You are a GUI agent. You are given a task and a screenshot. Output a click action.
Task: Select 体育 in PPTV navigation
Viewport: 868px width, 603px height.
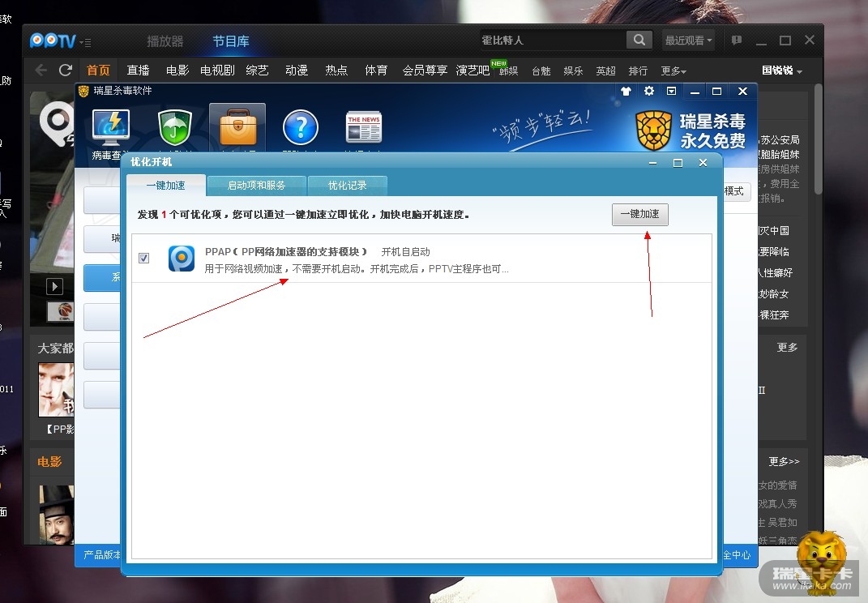click(x=376, y=71)
